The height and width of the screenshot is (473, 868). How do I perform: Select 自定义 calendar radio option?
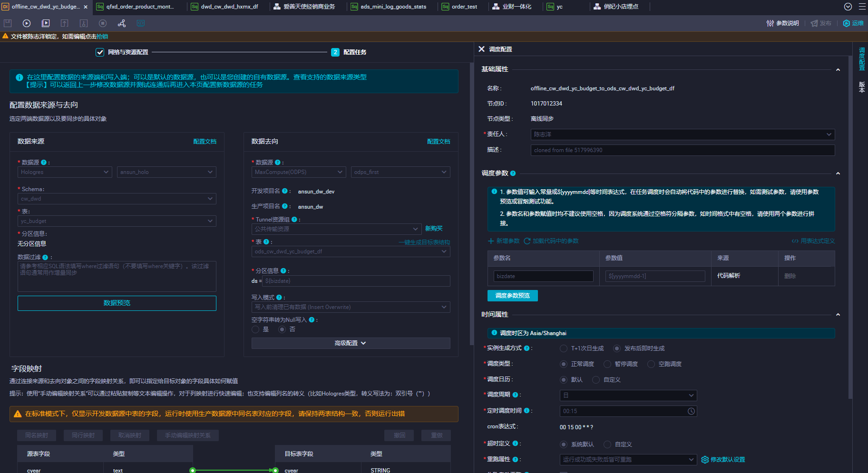pyautogui.click(x=596, y=380)
